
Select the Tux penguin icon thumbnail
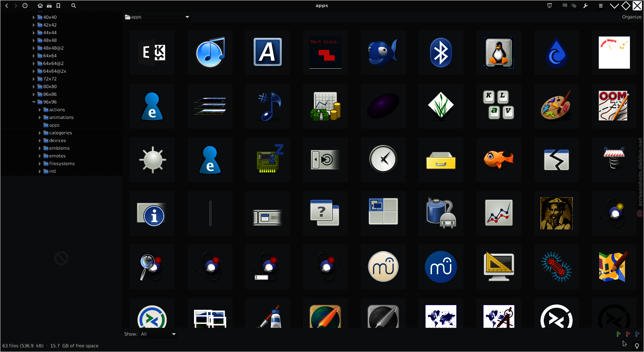(x=499, y=53)
